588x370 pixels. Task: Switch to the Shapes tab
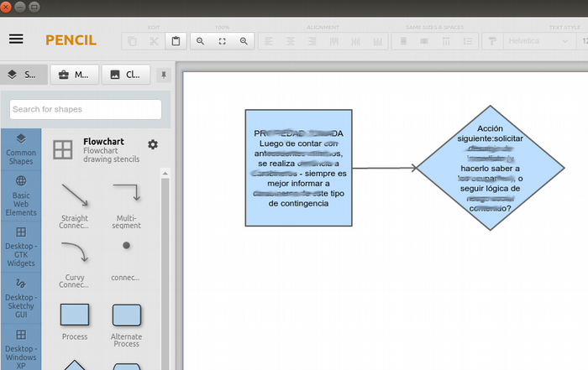(23, 75)
